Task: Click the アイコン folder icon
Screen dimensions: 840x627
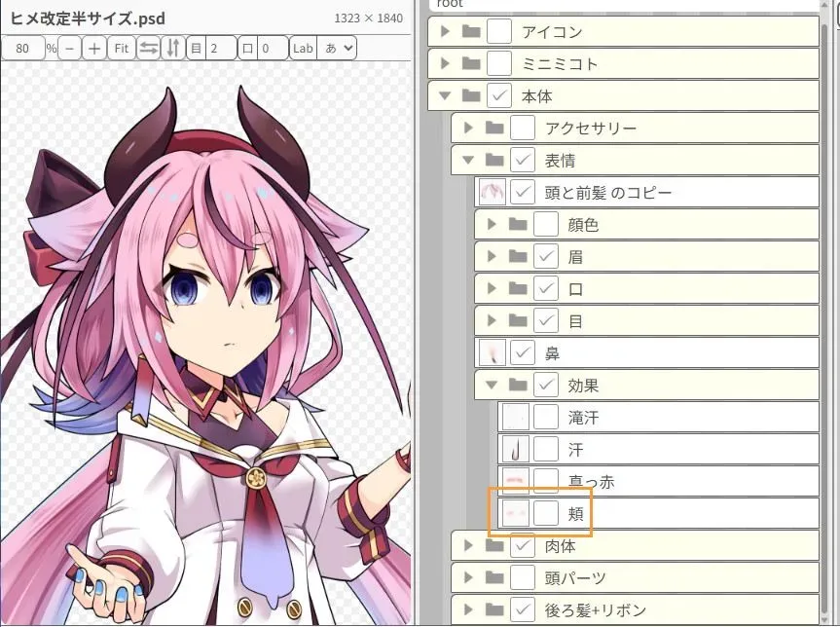Action: [471, 31]
